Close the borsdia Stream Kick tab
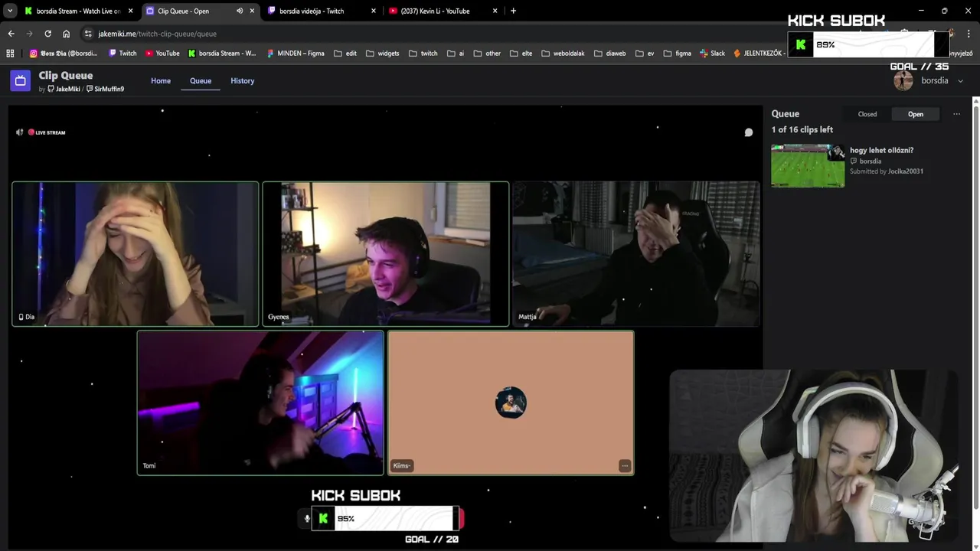This screenshot has width=980, height=551. 131,11
